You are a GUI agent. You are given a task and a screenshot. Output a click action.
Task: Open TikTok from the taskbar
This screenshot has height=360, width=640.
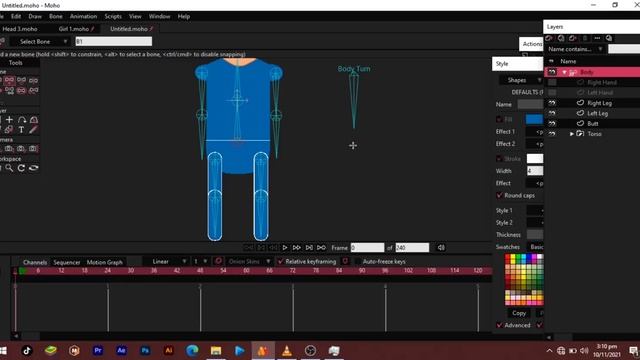tap(27, 351)
